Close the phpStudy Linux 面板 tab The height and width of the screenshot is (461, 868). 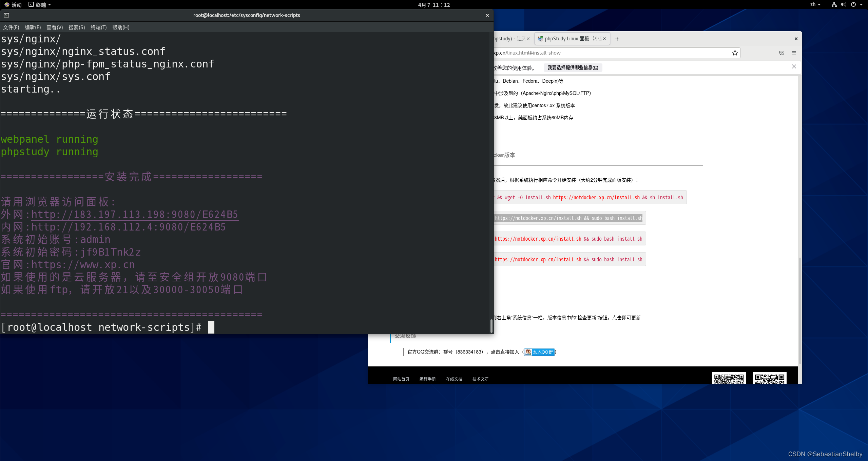[604, 39]
